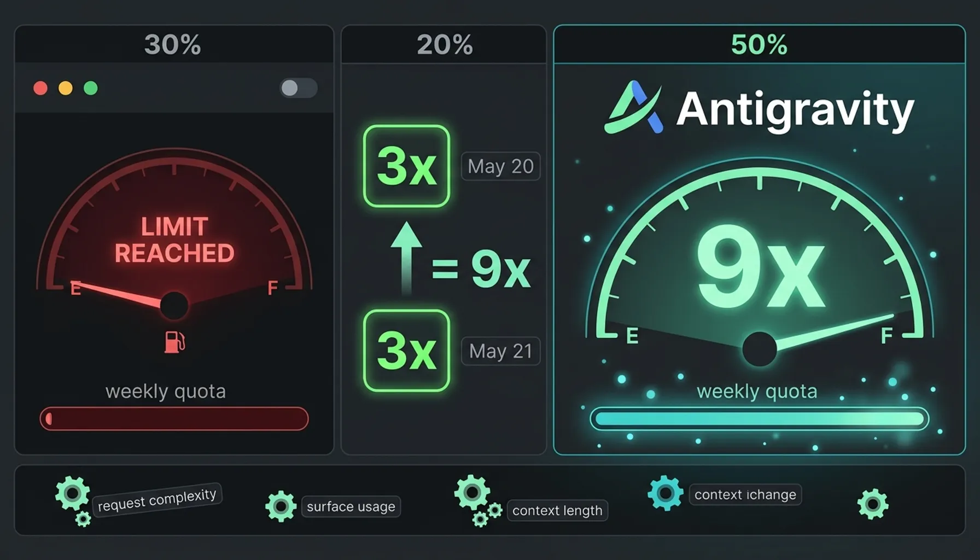Viewport: 980px width, 560px height.
Task: Click the F mark on red gauge
Action: pos(272,288)
